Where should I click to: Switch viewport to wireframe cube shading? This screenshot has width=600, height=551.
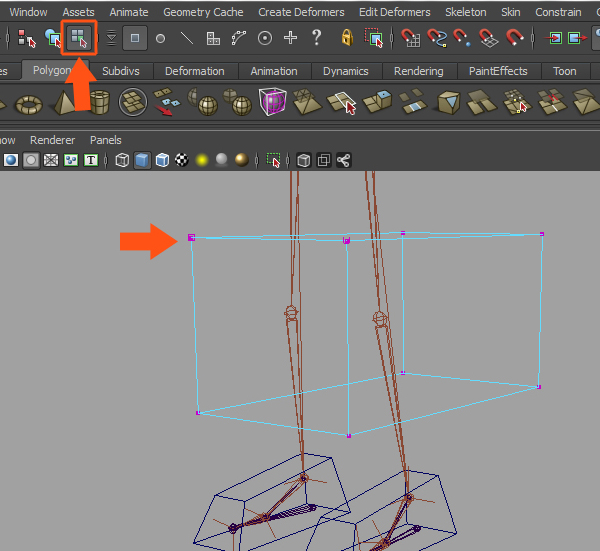pos(122,160)
